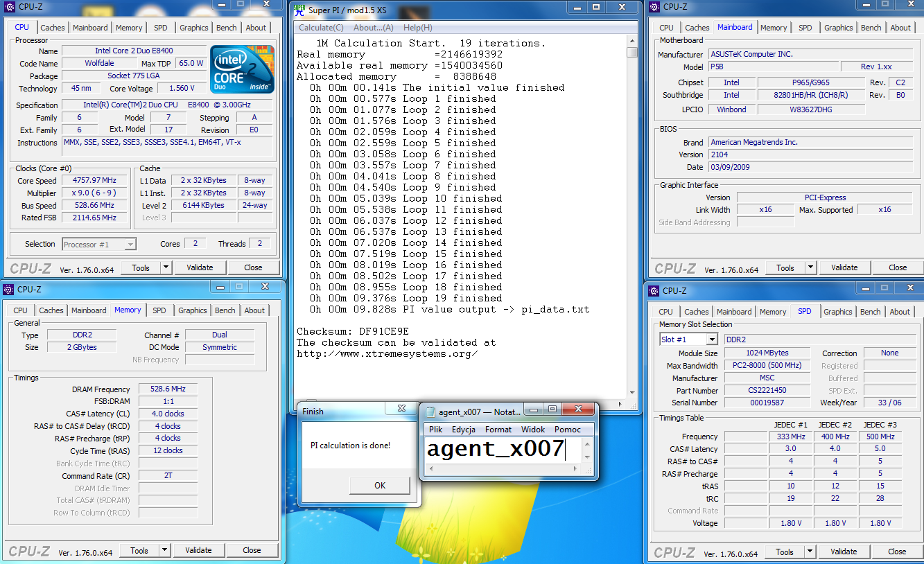The image size is (924, 564).
Task: Click the DRAM Frequency value 528.6 MHz
Action: [168, 389]
